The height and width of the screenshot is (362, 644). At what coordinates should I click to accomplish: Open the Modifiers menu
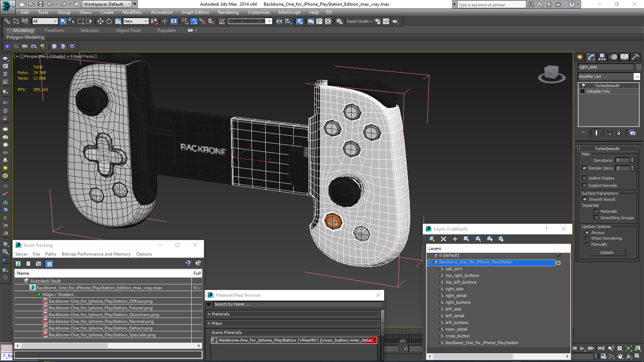tap(132, 12)
